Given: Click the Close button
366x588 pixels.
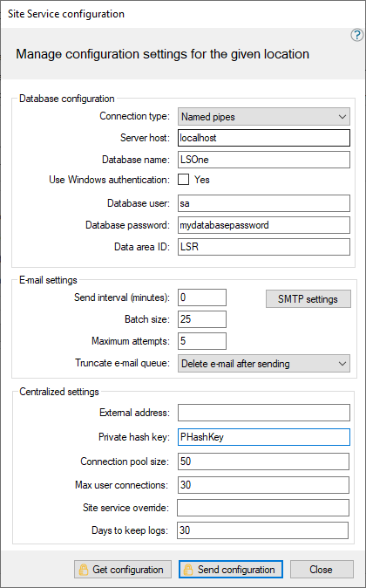Looking at the screenshot, I should pos(322,570).
